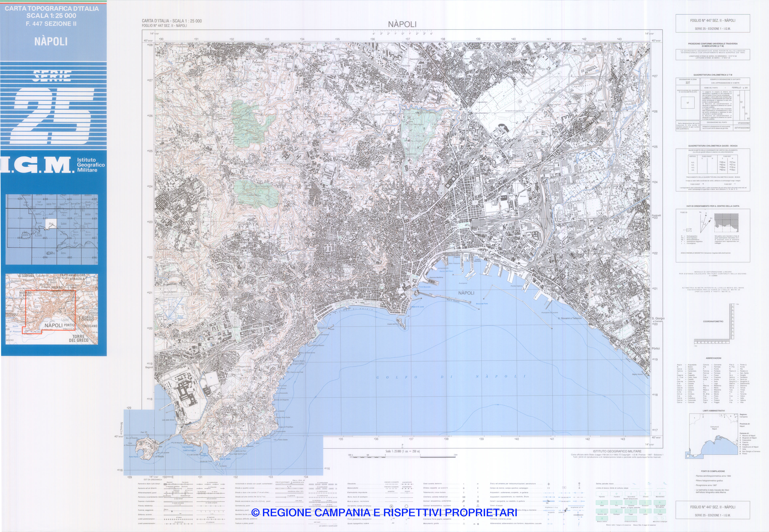Image resolution: width=769 pixels, height=532 pixels.
Task: Click the 'S. Giovanni a Teduccio' map label
Action: point(570,318)
